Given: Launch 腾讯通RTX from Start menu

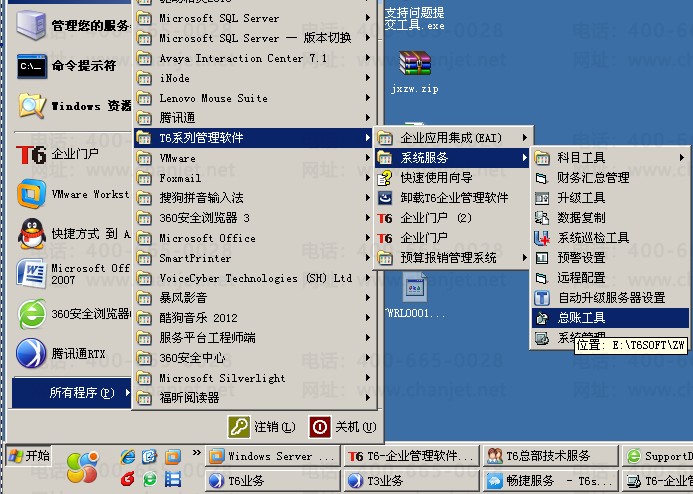Looking at the screenshot, I should coord(72,353).
